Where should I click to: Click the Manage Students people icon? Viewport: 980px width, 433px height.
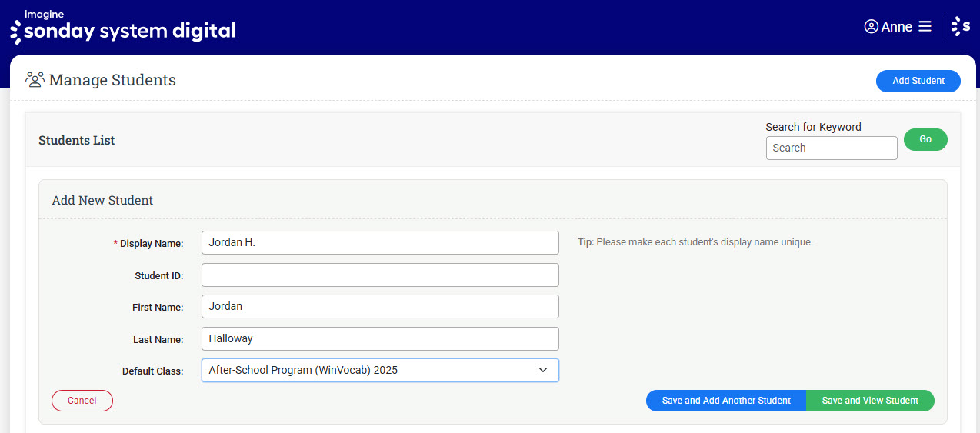point(35,80)
